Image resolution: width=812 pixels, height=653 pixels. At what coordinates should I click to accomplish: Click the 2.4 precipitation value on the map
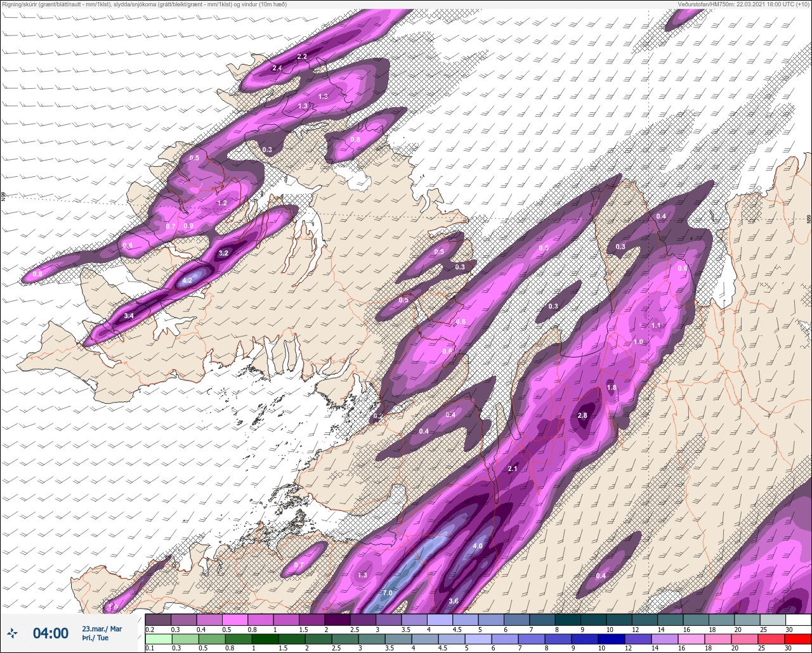click(x=277, y=68)
